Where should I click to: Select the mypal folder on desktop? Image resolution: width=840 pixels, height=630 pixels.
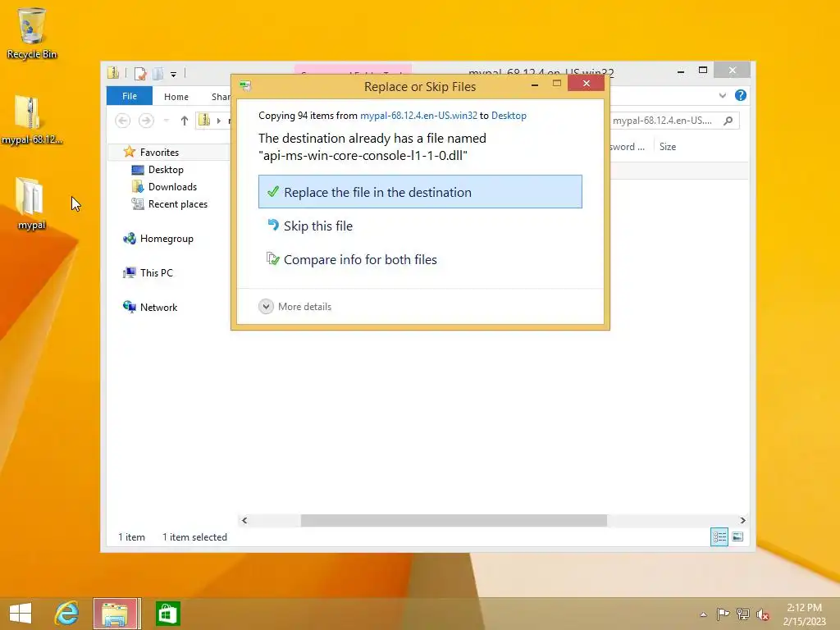31,204
